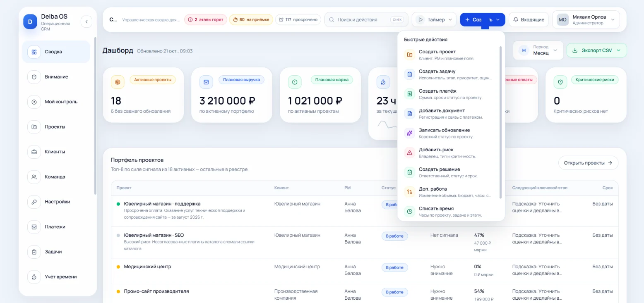The height and width of the screenshot is (303, 644).
Task: Open the Таймер dropdown
Action: click(x=434, y=19)
